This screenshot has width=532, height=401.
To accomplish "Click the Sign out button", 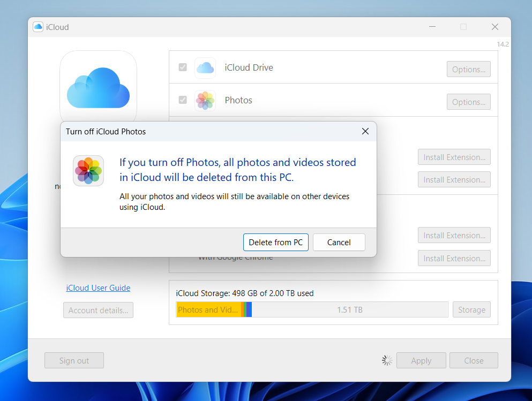I will [x=74, y=360].
